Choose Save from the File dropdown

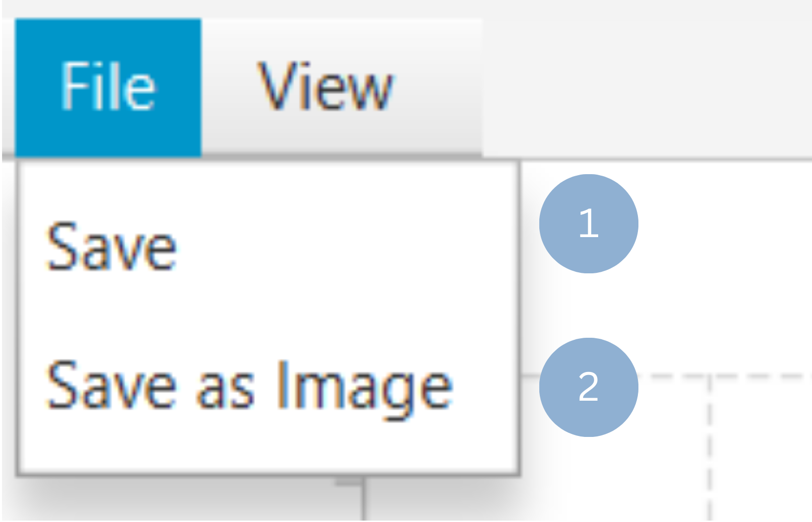tap(112, 247)
